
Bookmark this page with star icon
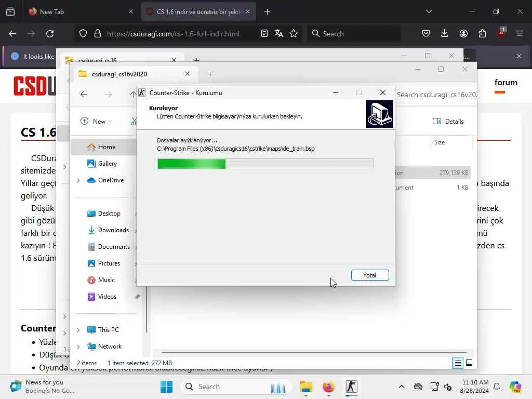pos(294,33)
